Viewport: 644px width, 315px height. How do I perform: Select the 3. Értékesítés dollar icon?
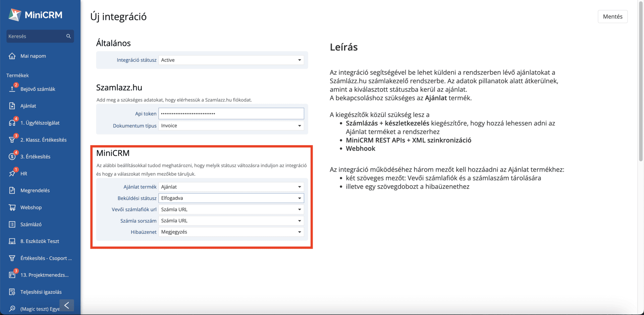(12, 157)
